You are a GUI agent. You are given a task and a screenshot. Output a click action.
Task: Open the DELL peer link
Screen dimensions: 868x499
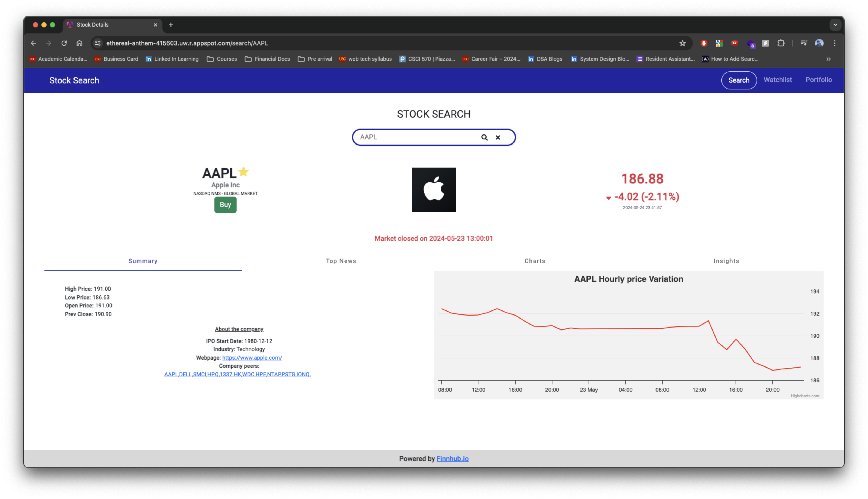[185, 374]
